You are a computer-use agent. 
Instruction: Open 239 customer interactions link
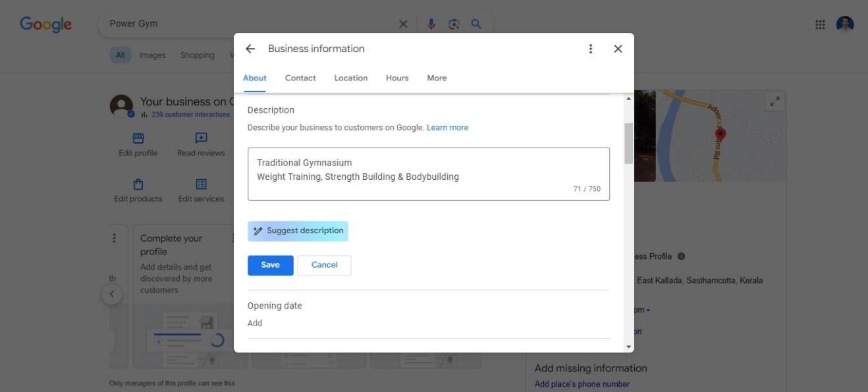point(190,115)
